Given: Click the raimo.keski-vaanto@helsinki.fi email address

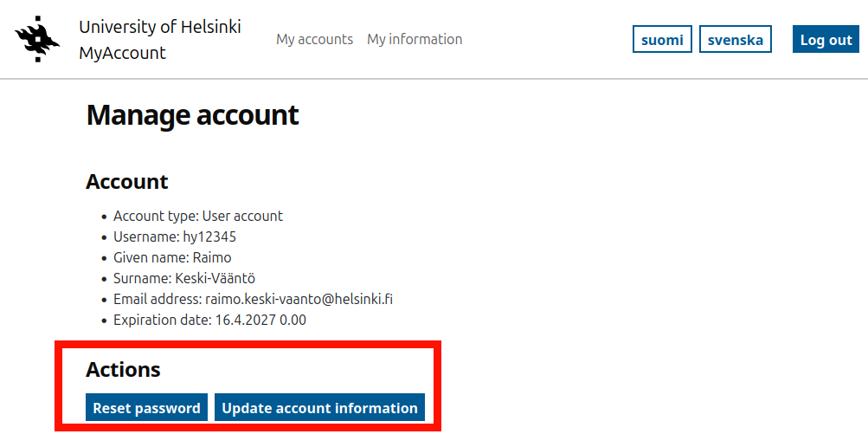Looking at the screenshot, I should click(299, 299).
